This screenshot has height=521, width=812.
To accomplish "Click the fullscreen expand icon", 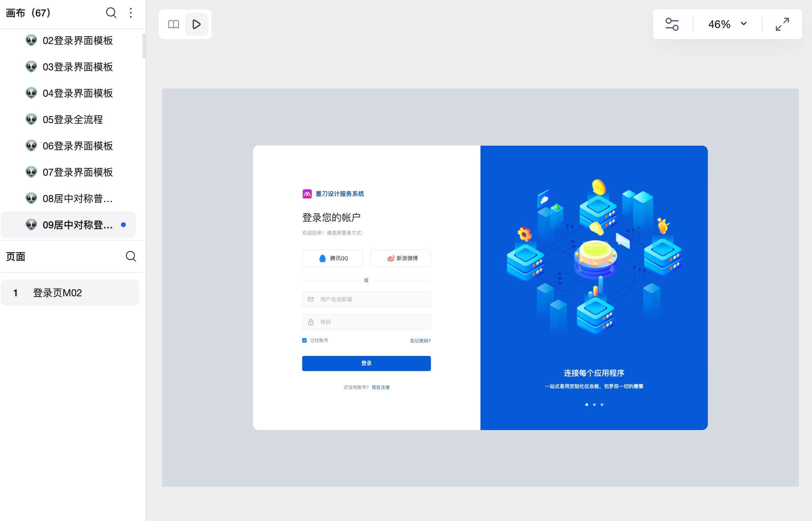I will (x=782, y=24).
